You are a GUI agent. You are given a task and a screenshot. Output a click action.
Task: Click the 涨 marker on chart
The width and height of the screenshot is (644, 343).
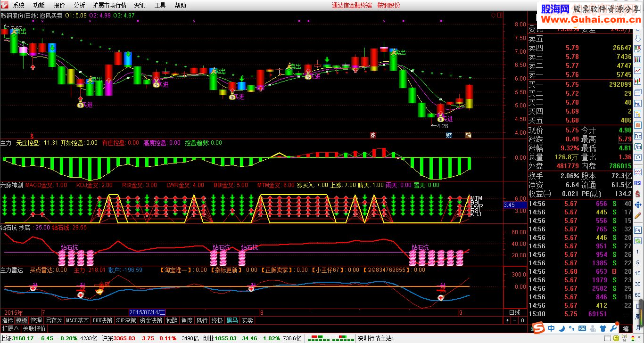point(373,135)
